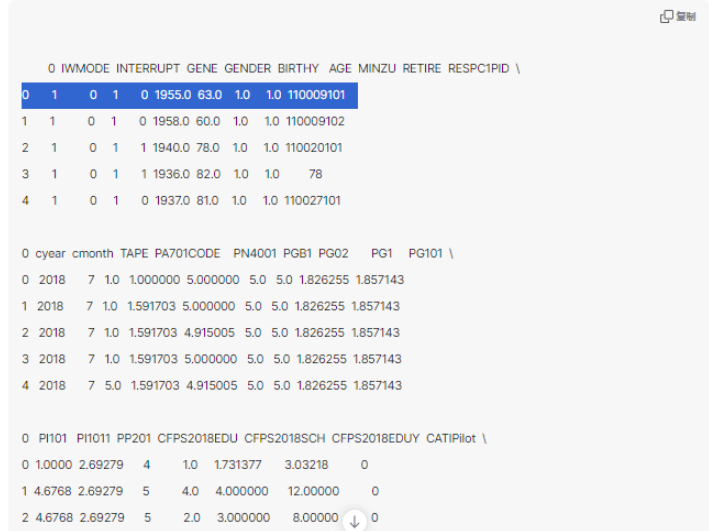The image size is (709, 531).
Task: Select age value 78.0
Action: [x=207, y=148]
